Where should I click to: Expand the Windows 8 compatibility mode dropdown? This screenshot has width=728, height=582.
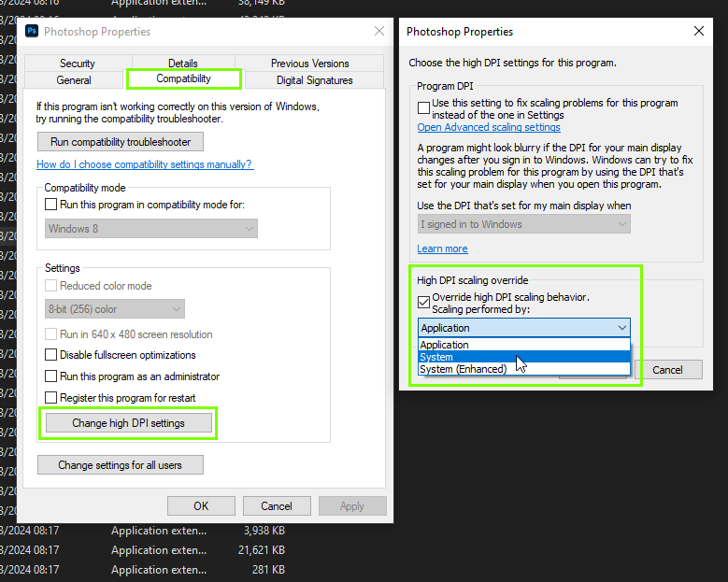[150, 228]
